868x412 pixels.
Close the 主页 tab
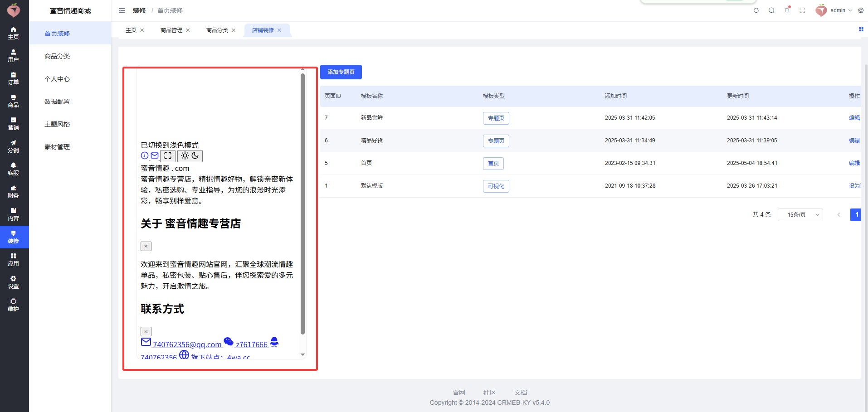point(142,30)
